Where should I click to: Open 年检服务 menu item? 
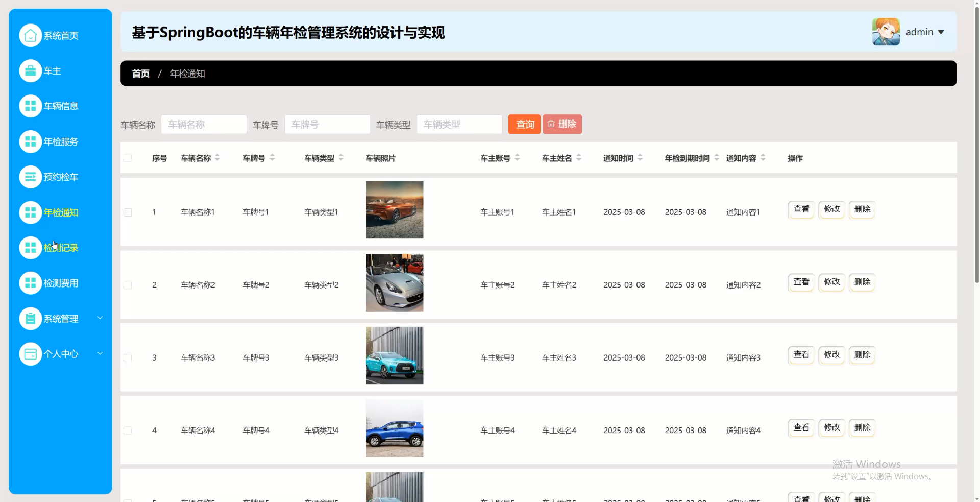click(x=61, y=141)
